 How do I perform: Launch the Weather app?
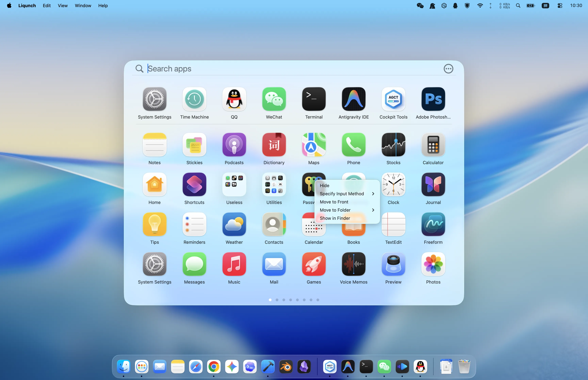(x=234, y=224)
